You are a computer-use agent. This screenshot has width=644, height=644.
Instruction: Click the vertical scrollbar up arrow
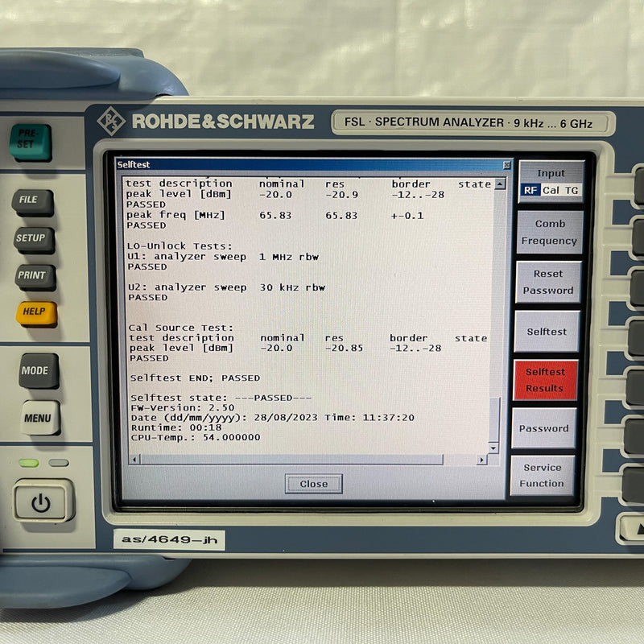pyautogui.click(x=500, y=184)
